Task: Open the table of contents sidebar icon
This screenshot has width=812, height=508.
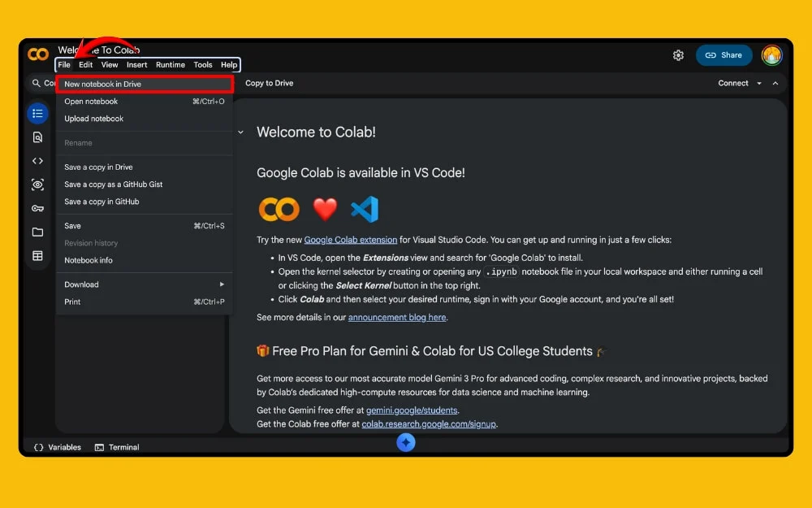Action: 37,113
